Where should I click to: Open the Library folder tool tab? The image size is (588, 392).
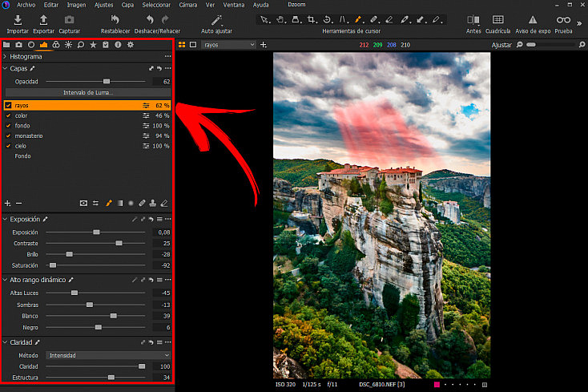click(6, 45)
